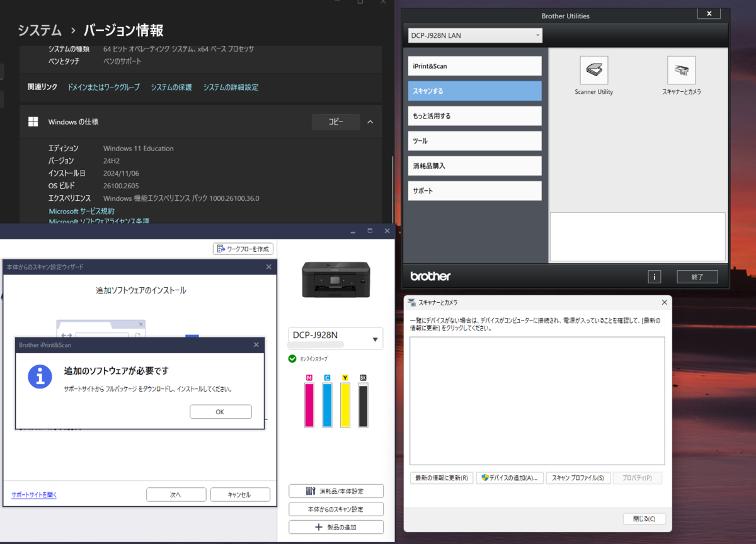Screen dimensions: 756x544
Task: Select iPrint&Scan in Brother Utilities sidebar
Action: (475, 66)
